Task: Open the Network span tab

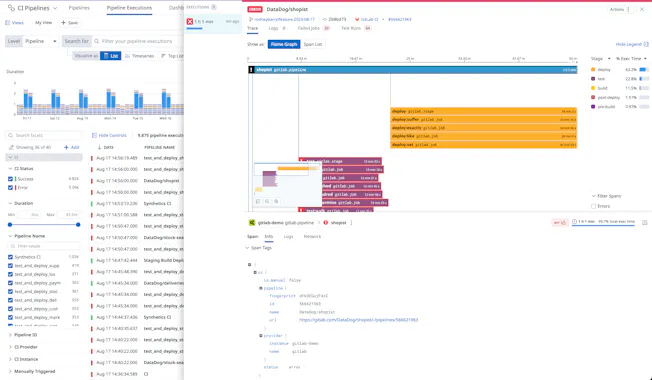Action: (312, 237)
